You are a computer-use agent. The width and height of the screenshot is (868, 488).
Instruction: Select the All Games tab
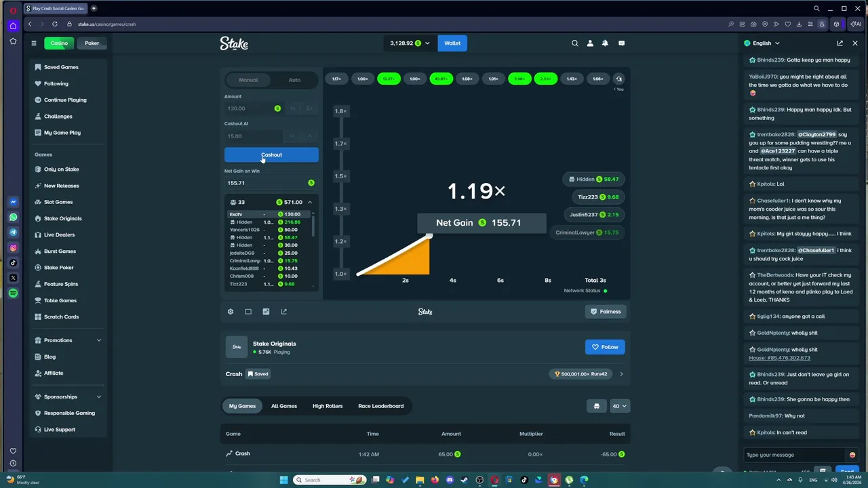click(x=284, y=406)
